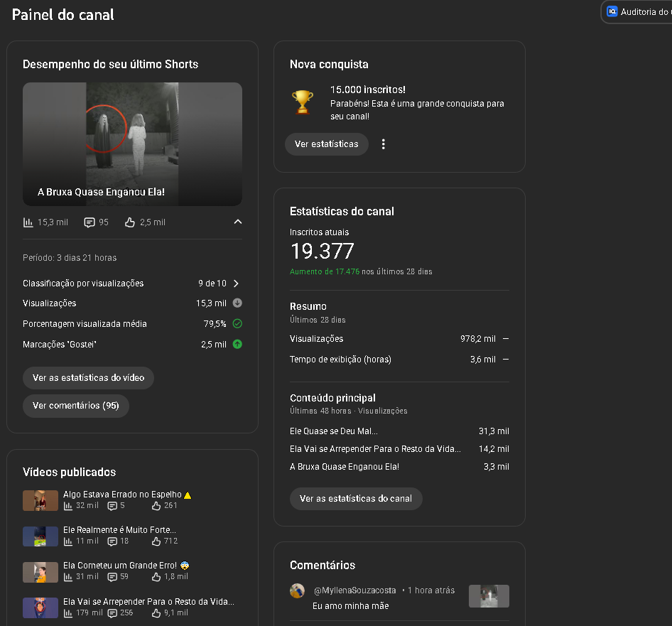Select Ele Quase se Deu Mal... in Conteúdo principal
This screenshot has height=626, width=672.
(334, 431)
